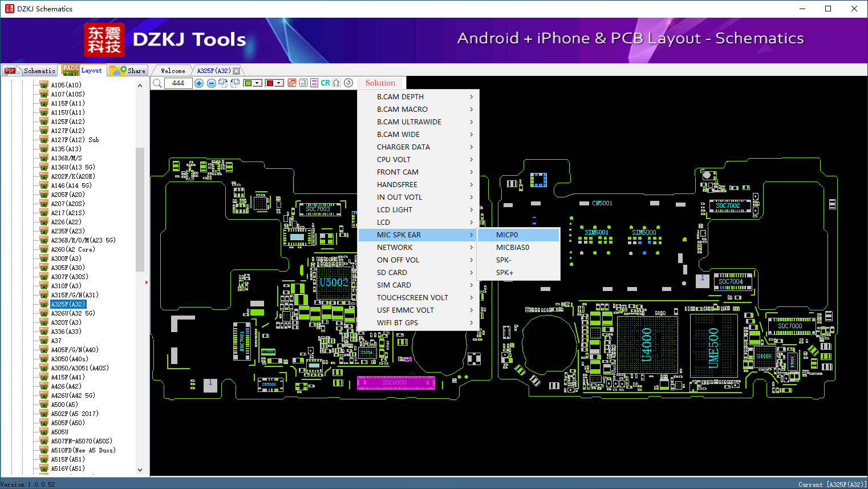868x489 pixels.
Task: Choose SPK+ from the submenu
Action: point(518,273)
